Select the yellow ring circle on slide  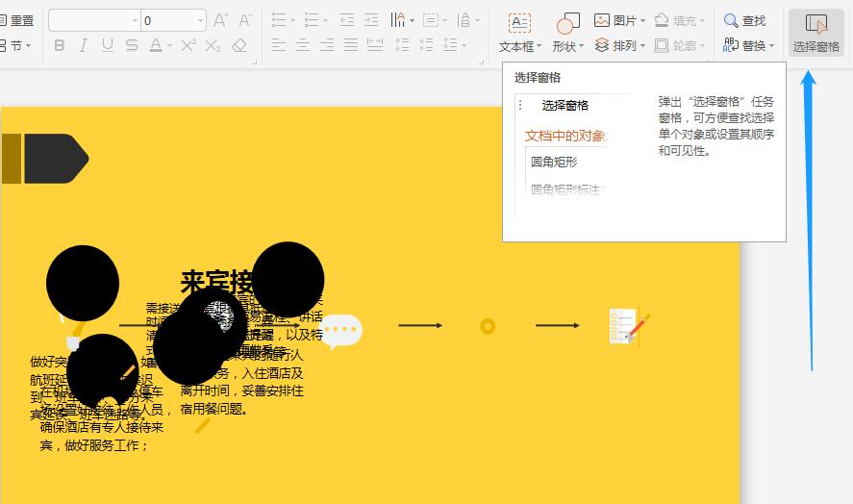[x=488, y=327]
